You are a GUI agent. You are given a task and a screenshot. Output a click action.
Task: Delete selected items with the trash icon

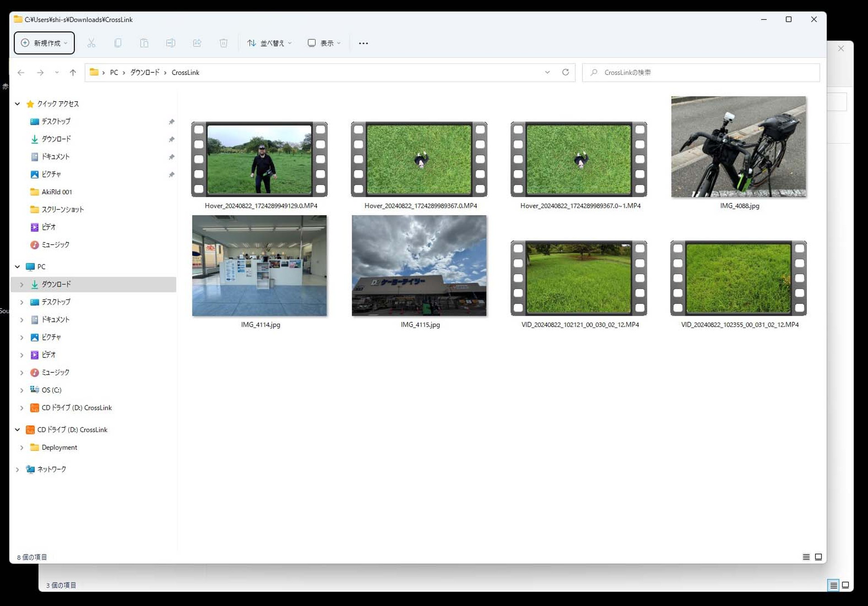223,43
